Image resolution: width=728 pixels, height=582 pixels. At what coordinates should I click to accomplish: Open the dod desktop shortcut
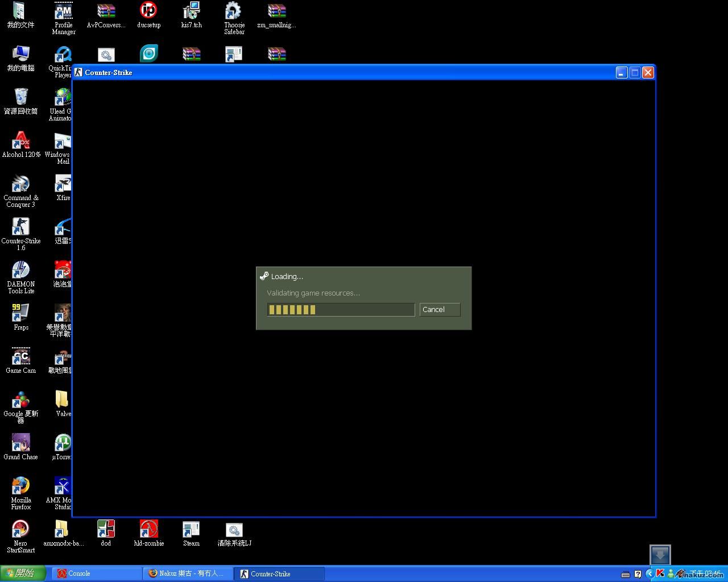coord(106,530)
